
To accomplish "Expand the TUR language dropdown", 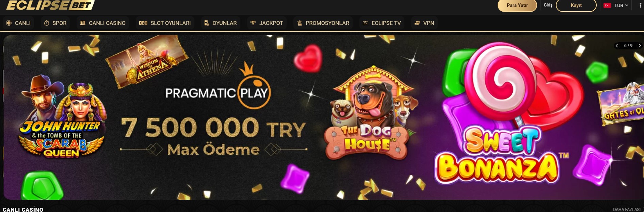I will (x=616, y=5).
